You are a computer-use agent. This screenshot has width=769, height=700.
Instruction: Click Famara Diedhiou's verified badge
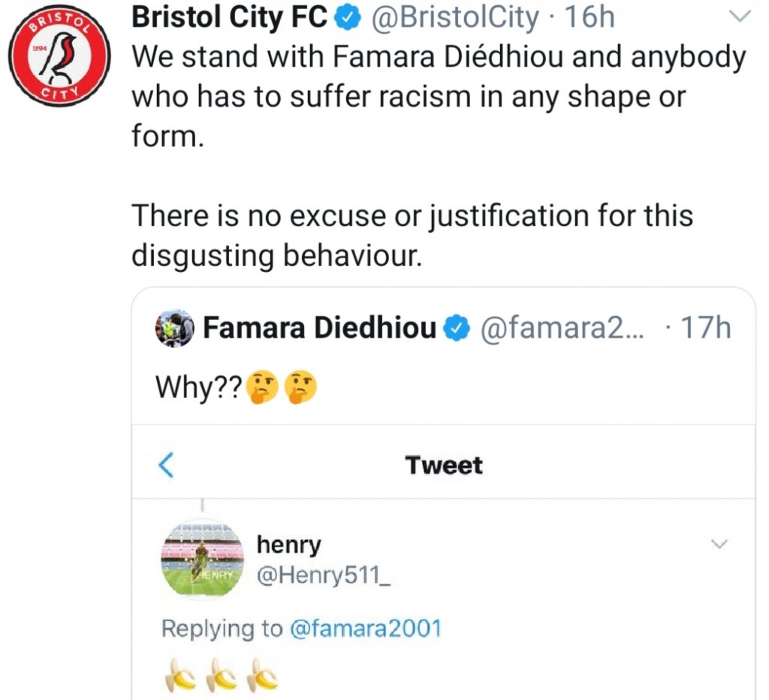click(x=456, y=328)
